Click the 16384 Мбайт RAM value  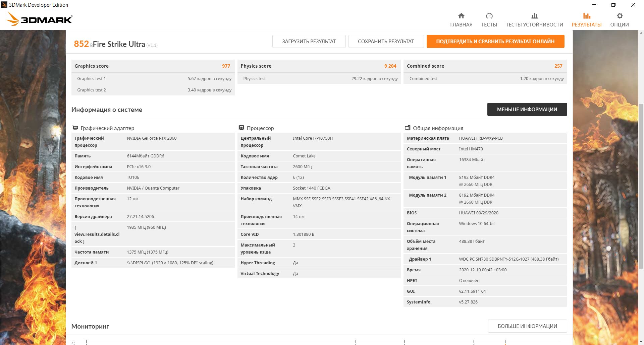click(x=472, y=159)
